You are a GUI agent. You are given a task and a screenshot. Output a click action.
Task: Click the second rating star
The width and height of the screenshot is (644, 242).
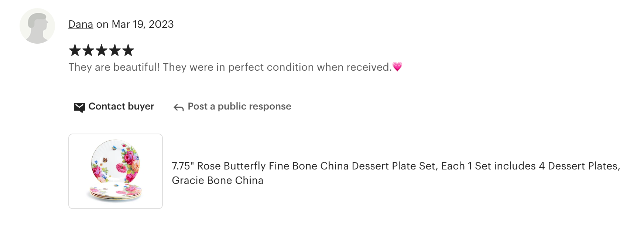[88, 50]
